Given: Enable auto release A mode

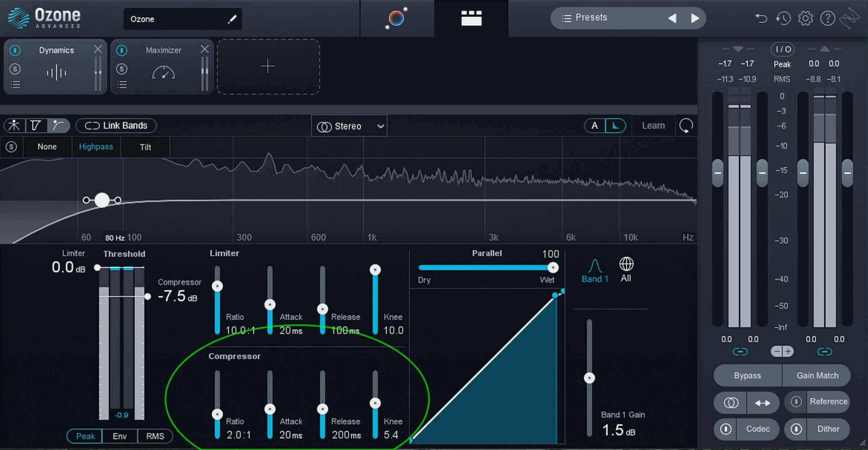Looking at the screenshot, I should pyautogui.click(x=595, y=126).
